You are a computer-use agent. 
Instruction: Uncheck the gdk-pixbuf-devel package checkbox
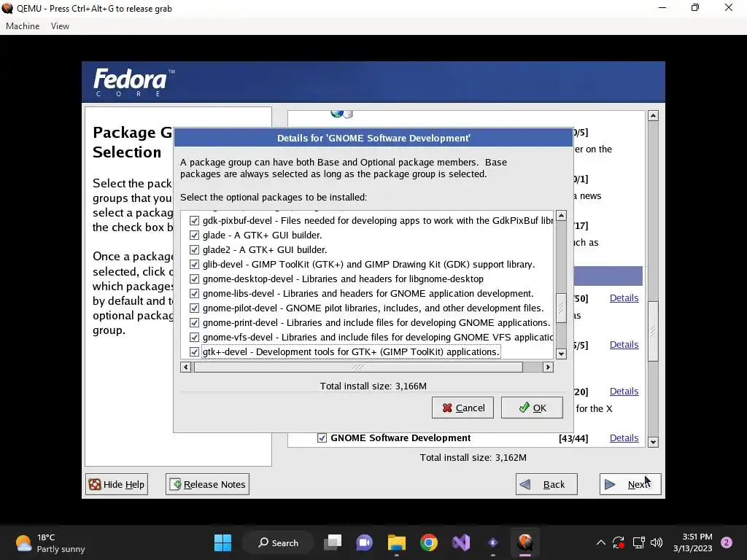(194, 220)
